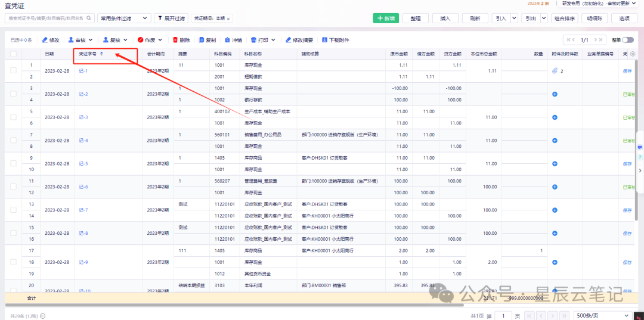Open the 常用条件过滤 dropdown
This screenshot has width=644, height=320.
[x=123, y=18]
